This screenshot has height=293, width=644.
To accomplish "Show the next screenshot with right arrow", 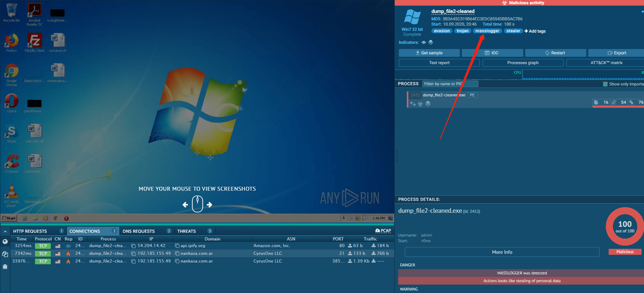I will 209,205.
